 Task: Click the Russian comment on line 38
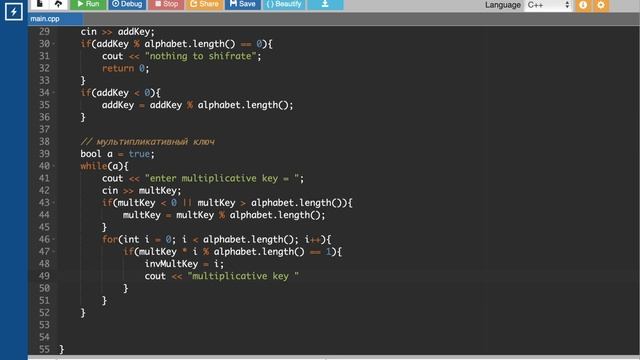(147, 142)
